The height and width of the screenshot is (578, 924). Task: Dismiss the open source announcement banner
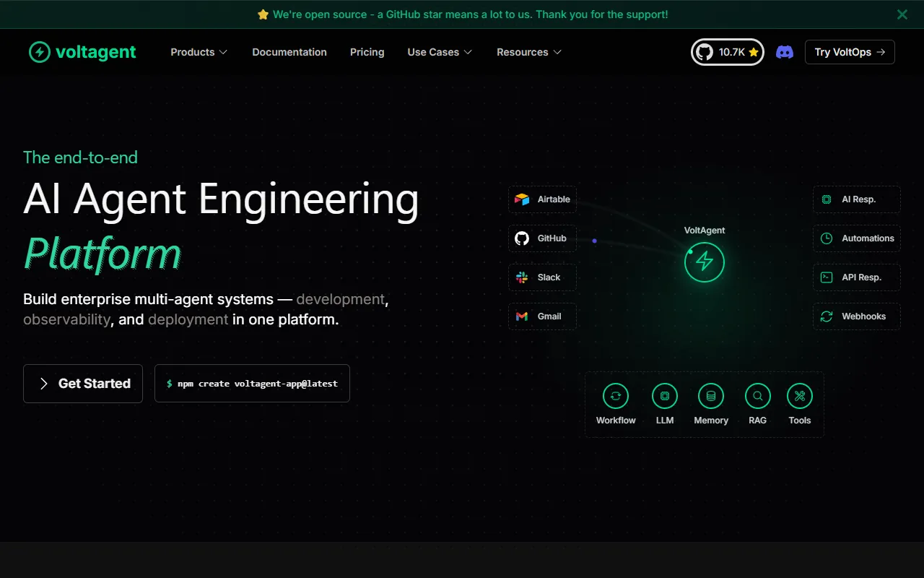click(x=902, y=14)
